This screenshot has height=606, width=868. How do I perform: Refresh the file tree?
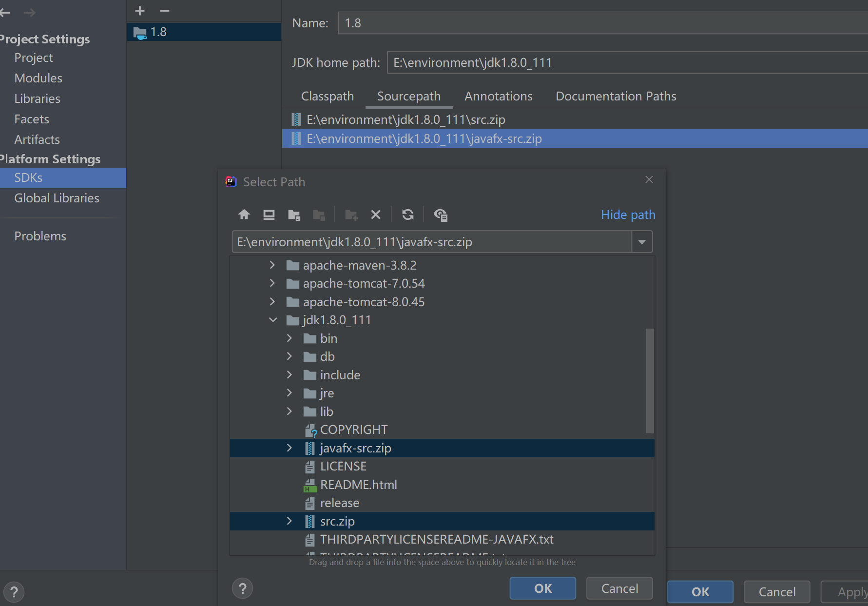coord(408,215)
